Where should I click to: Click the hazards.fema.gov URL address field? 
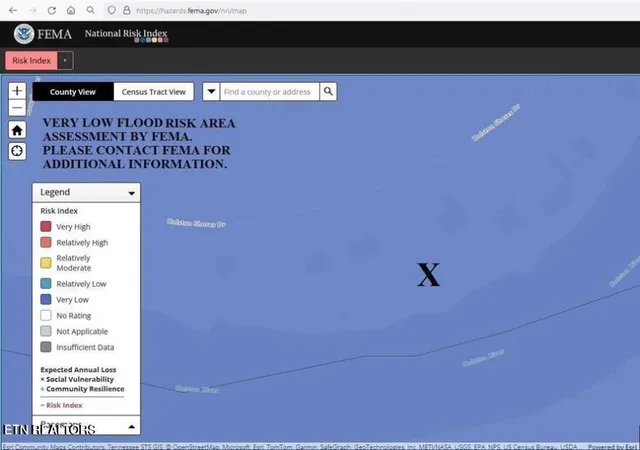click(191, 11)
